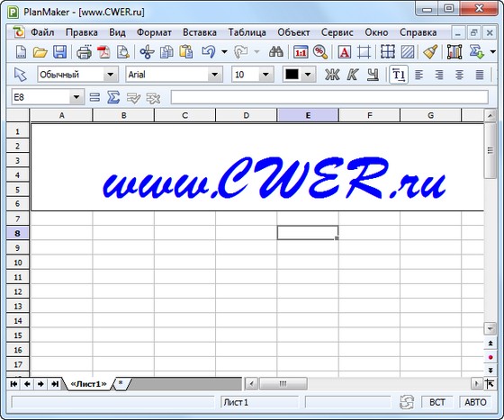Jump to last sheet navigation button
The image size is (504, 420).
(x=55, y=384)
